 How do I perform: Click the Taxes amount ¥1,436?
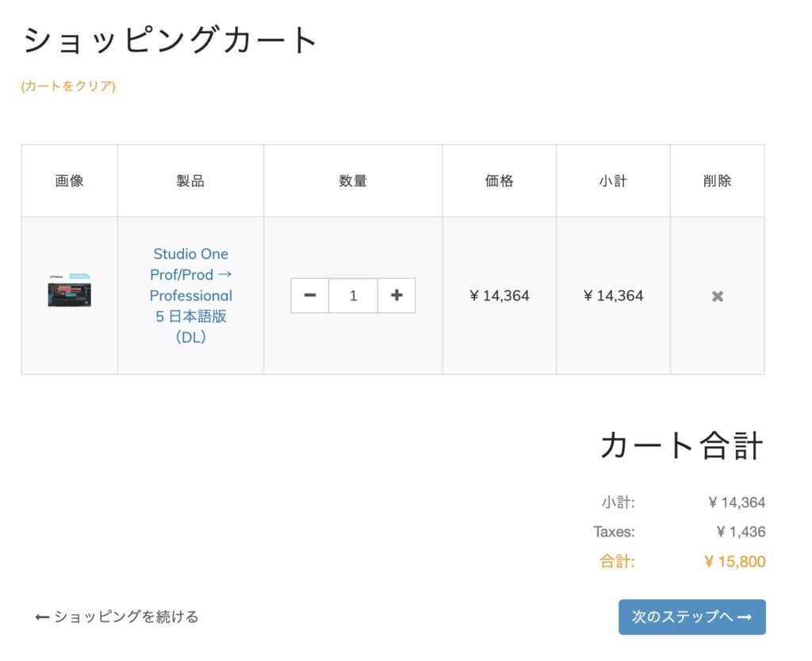741,532
